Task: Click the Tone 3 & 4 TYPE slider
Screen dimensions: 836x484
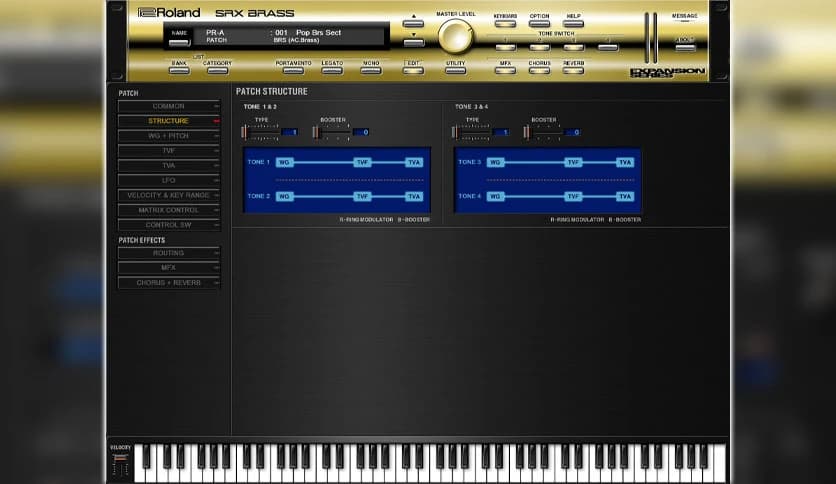Action: [471, 132]
